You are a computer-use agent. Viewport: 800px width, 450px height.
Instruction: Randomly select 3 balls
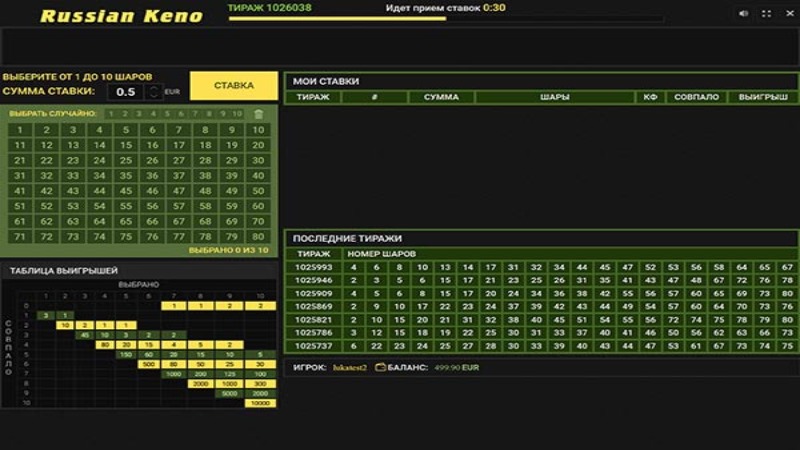(139, 114)
